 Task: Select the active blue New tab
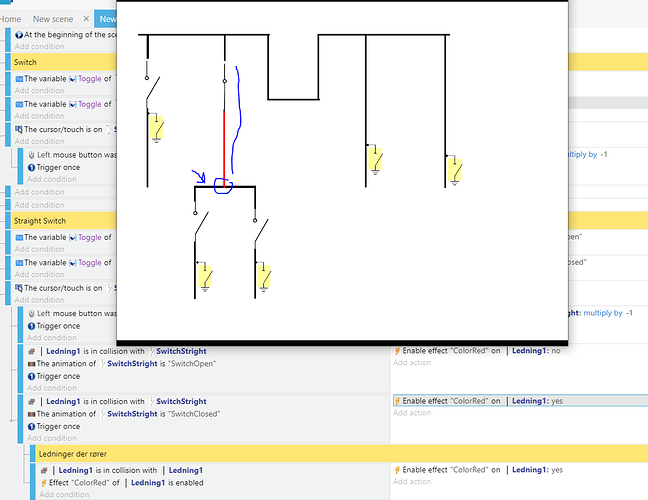[x=106, y=19]
